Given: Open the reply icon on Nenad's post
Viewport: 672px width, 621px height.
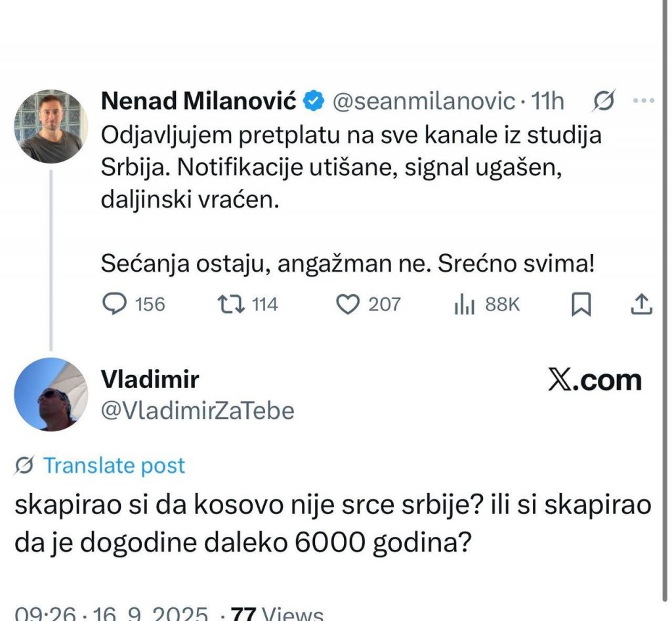Looking at the screenshot, I should pos(114,304).
